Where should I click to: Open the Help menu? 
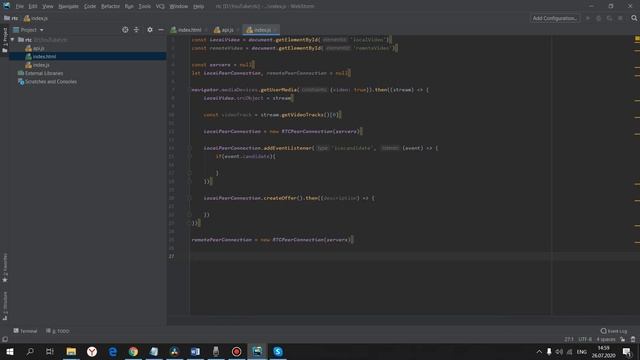point(198,7)
